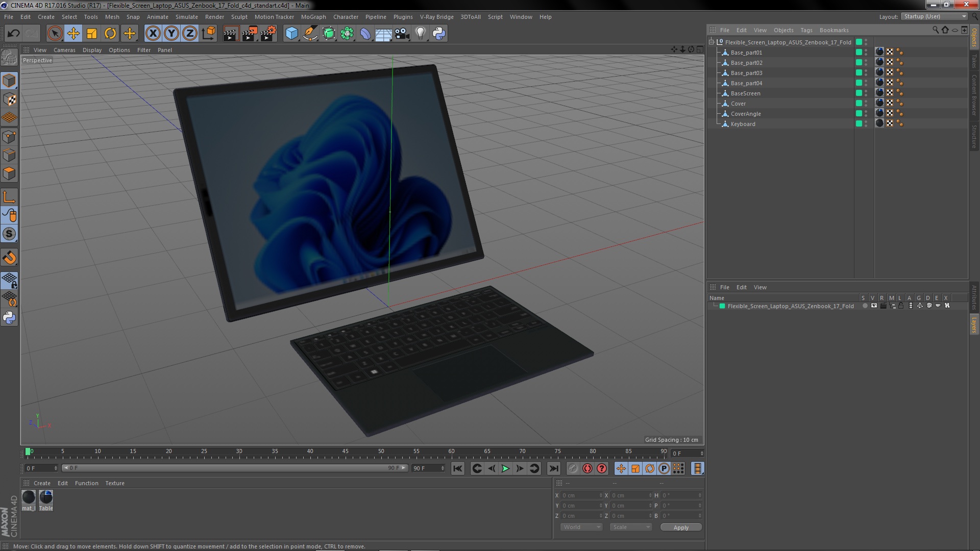Enable Axis mode L icon

tap(9, 197)
